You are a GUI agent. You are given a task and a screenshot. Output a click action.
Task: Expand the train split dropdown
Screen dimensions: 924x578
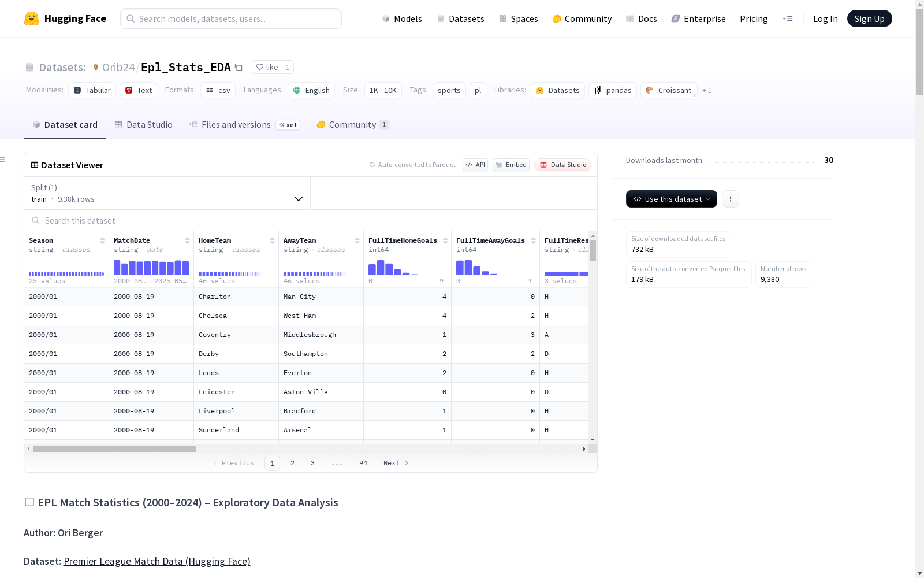pyautogui.click(x=167, y=193)
